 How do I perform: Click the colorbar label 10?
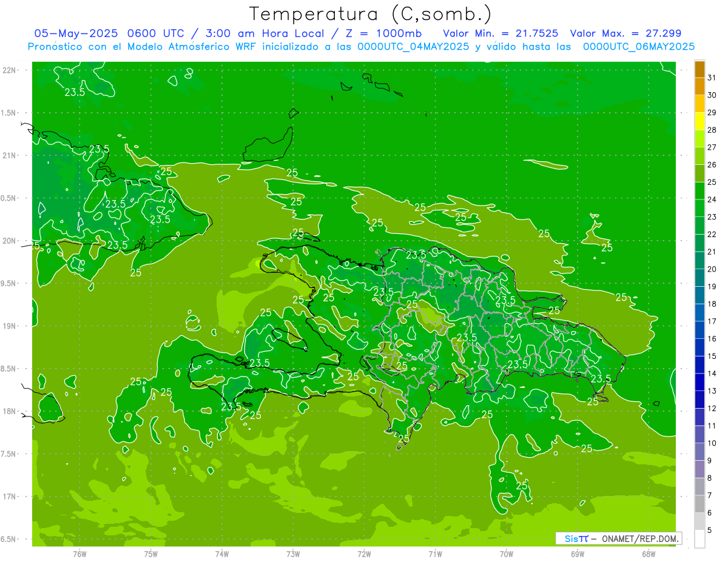click(712, 443)
